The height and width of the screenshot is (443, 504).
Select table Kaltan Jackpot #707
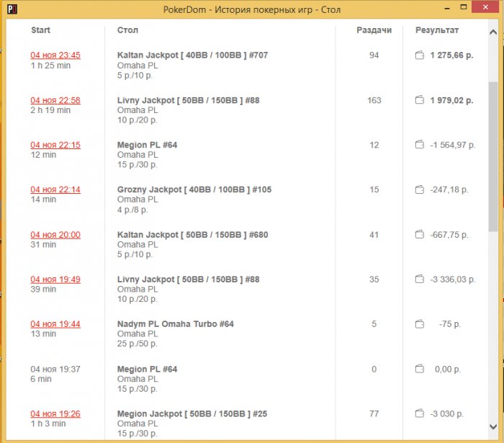tap(192, 55)
